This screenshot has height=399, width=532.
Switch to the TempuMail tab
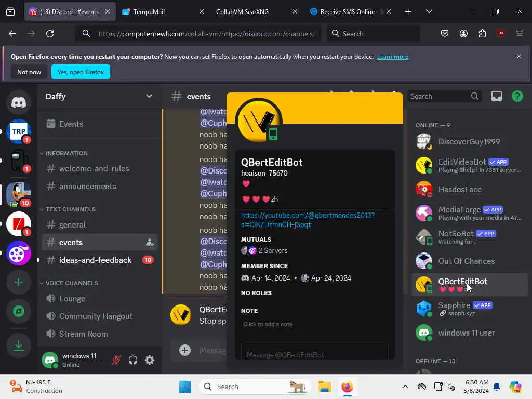pos(163,11)
